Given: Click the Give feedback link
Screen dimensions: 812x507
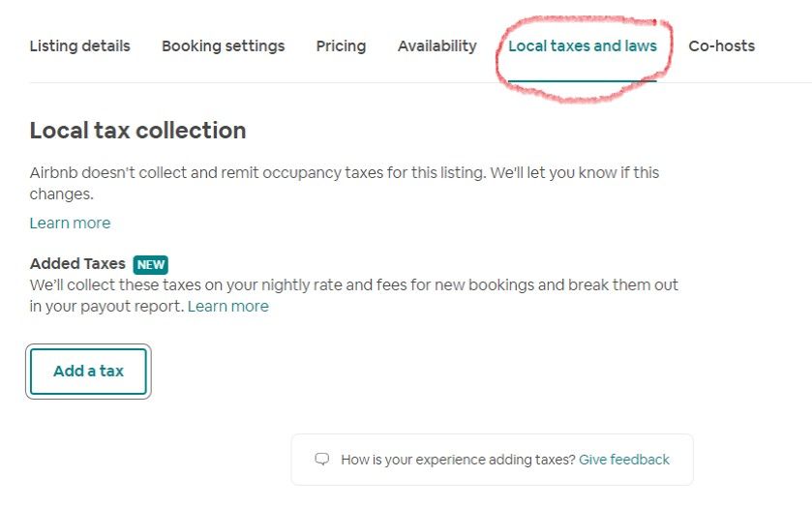Looking at the screenshot, I should (x=623, y=460).
